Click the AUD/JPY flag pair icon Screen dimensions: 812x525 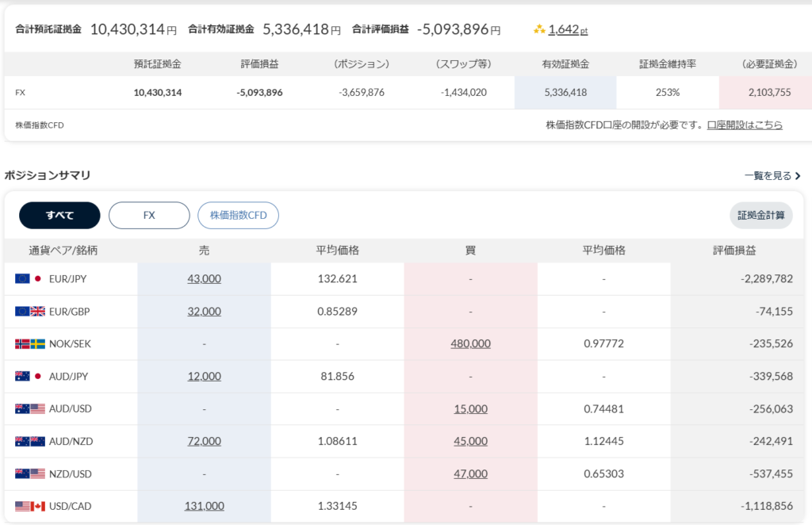pyautogui.click(x=30, y=377)
